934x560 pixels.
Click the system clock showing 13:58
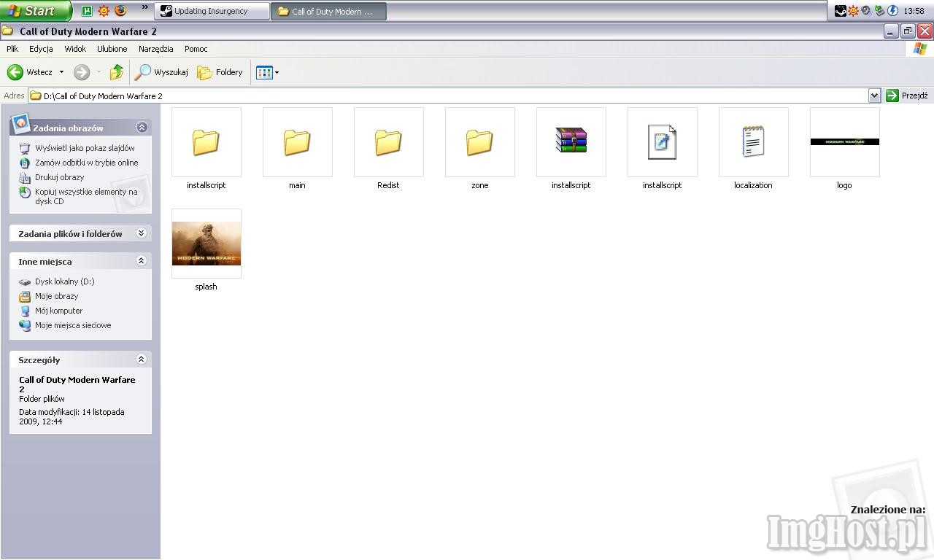point(914,11)
